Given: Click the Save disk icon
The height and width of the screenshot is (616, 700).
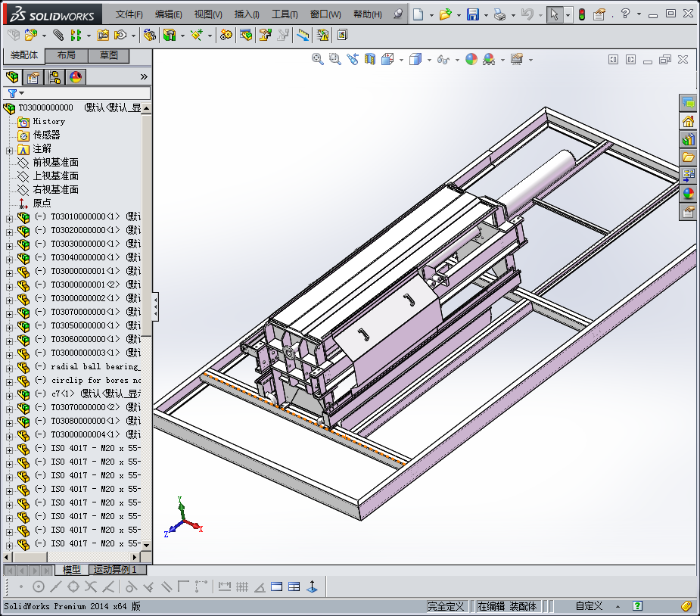Looking at the screenshot, I should [x=472, y=14].
